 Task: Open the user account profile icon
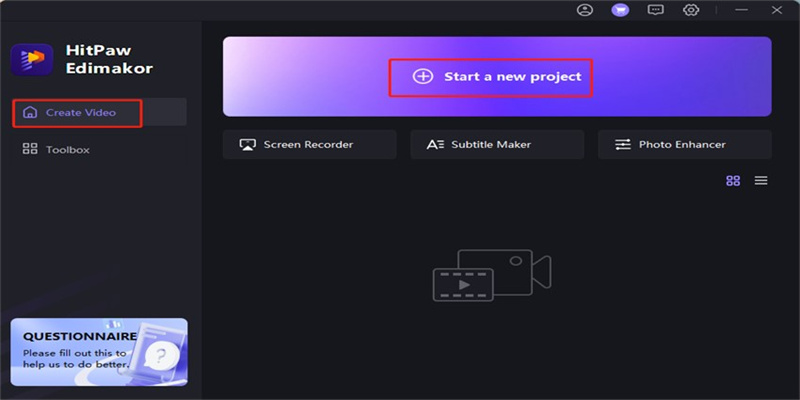click(585, 10)
